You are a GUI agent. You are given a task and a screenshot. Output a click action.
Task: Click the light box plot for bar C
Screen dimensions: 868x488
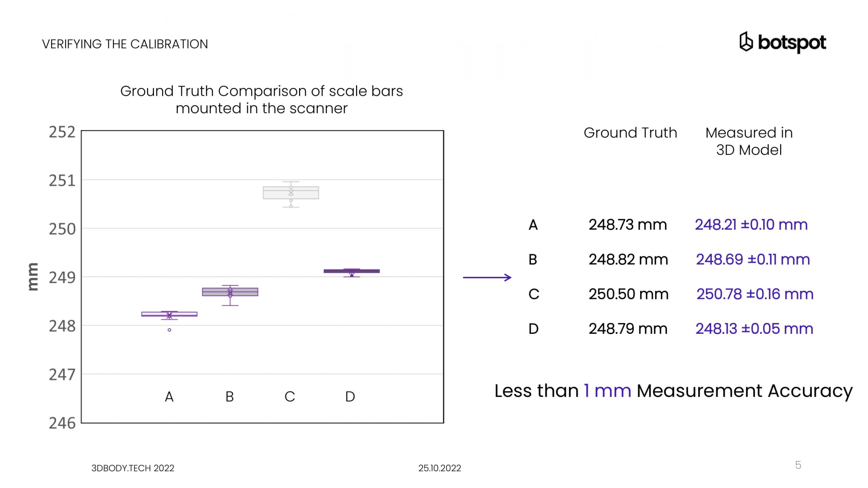point(291,192)
